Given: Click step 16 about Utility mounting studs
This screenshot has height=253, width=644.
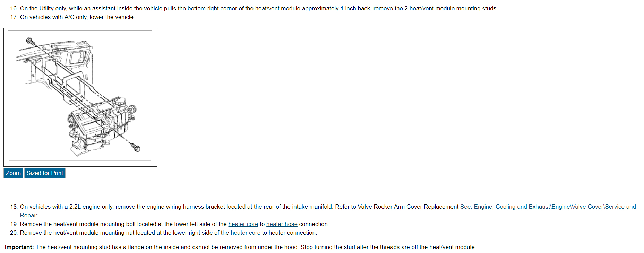Looking at the screenshot, I should coord(258,8).
